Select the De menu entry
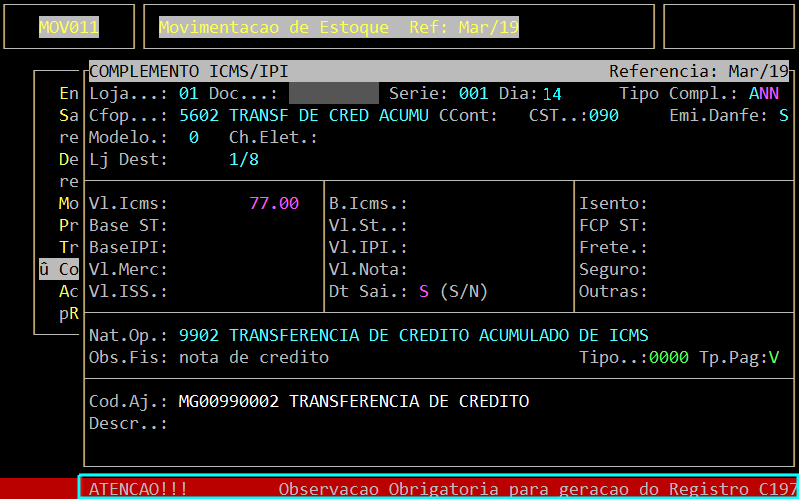799x499 pixels. pos(69,160)
